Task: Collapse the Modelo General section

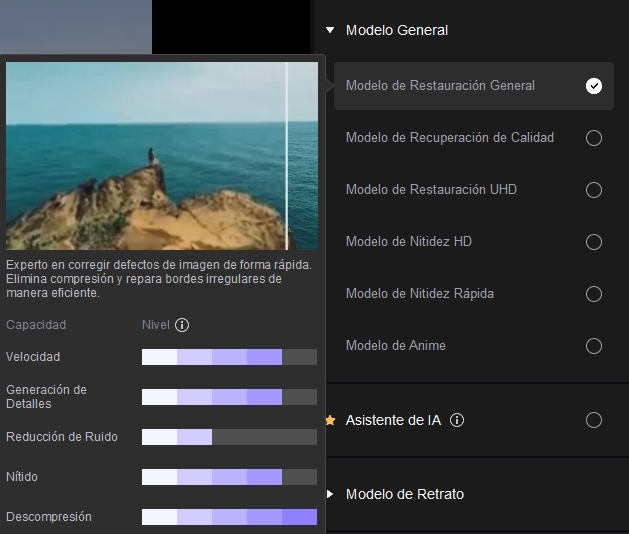Action: (330, 30)
